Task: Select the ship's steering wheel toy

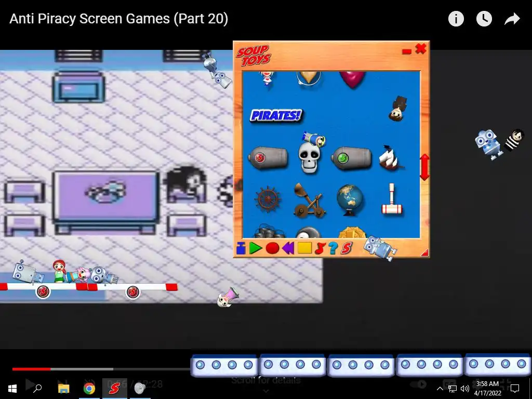Action: tap(268, 199)
